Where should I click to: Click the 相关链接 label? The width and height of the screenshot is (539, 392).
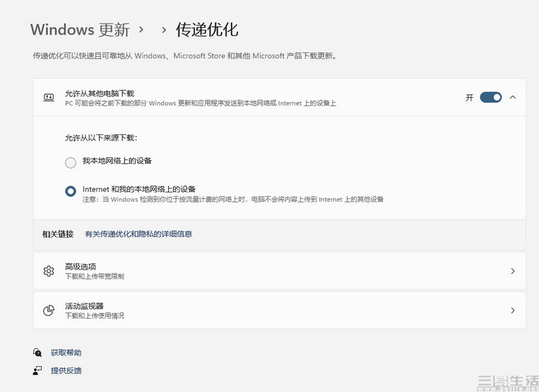point(57,234)
